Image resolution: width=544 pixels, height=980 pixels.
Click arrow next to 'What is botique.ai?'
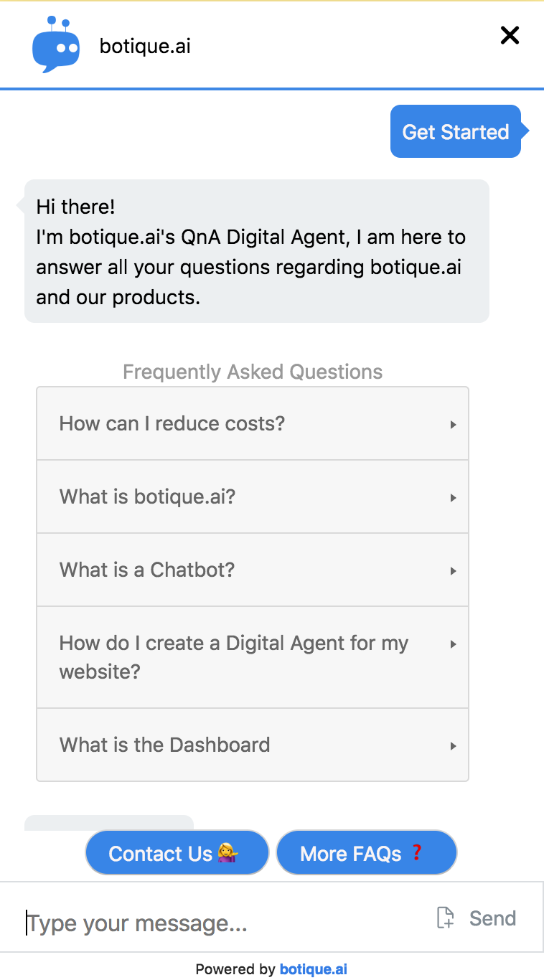pyautogui.click(x=453, y=498)
